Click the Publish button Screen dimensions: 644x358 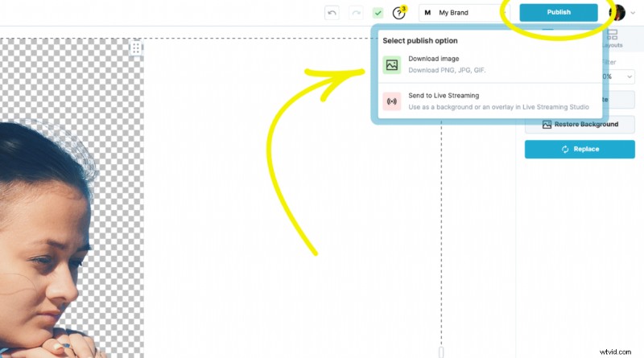pos(559,12)
